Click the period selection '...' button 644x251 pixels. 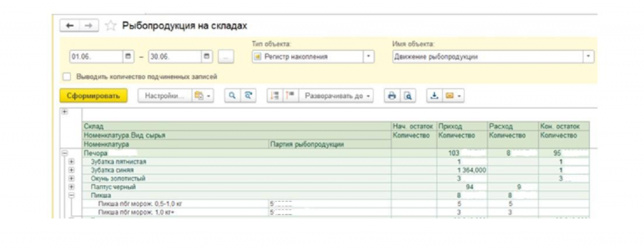226,57
